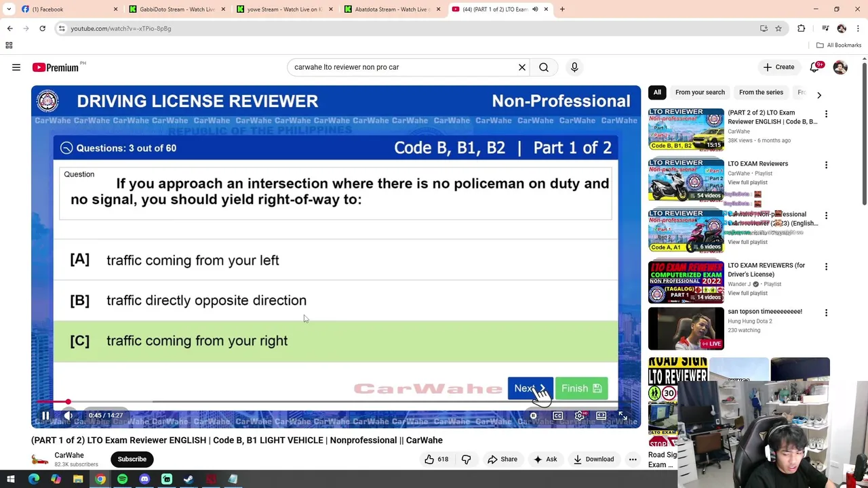Open YouTube guide hamburger menu

(x=16, y=67)
